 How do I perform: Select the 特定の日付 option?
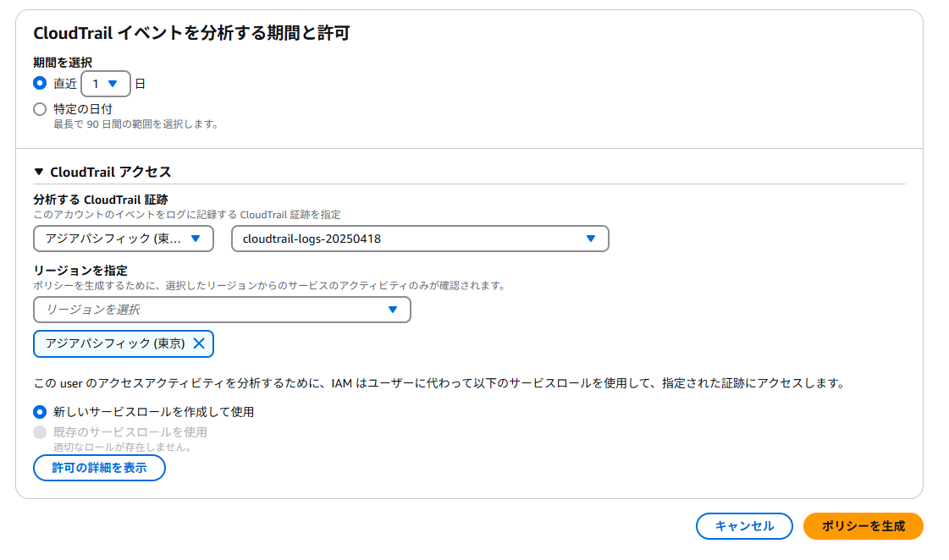click(39, 108)
